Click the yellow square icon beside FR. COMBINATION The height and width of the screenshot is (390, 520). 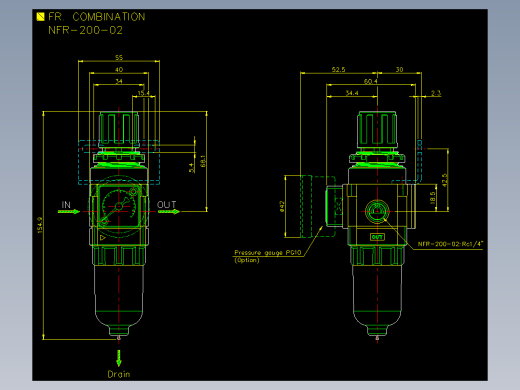click(x=40, y=17)
